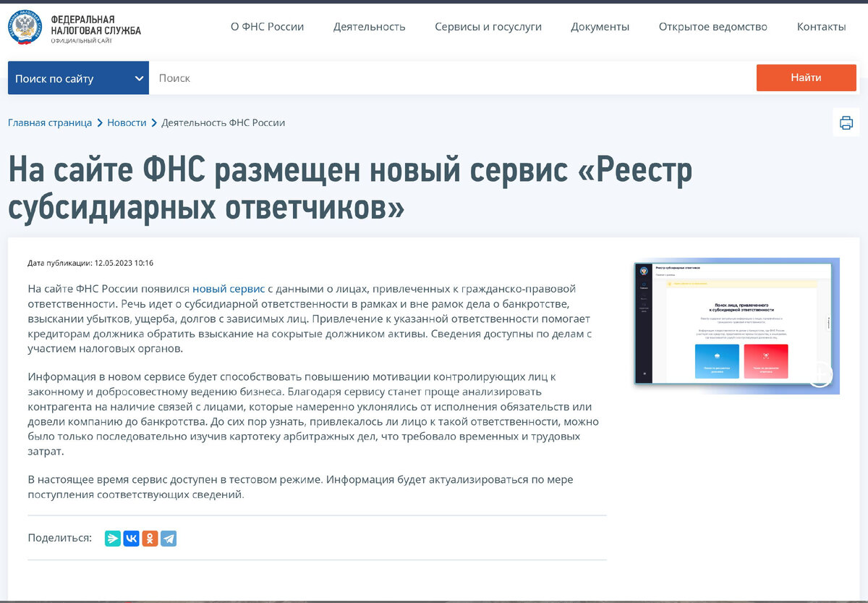Open the «Сервисы и госуслуги» menu
The width and height of the screenshot is (868, 603).
point(488,27)
